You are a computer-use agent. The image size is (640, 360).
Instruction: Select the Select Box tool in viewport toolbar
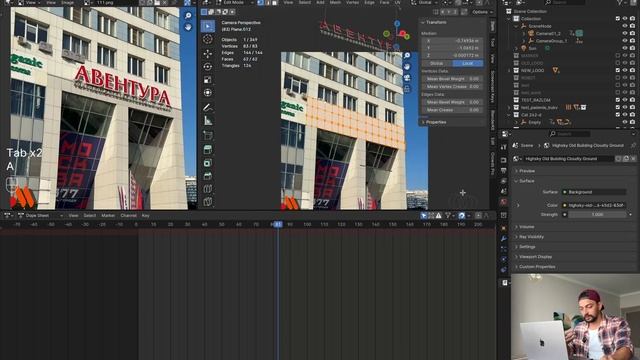(208, 27)
